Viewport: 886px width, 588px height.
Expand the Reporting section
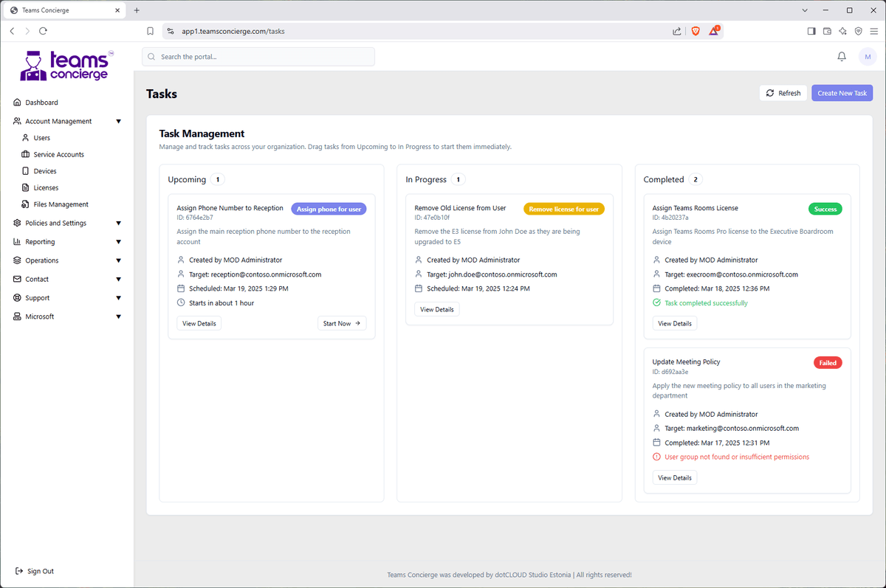click(118, 241)
